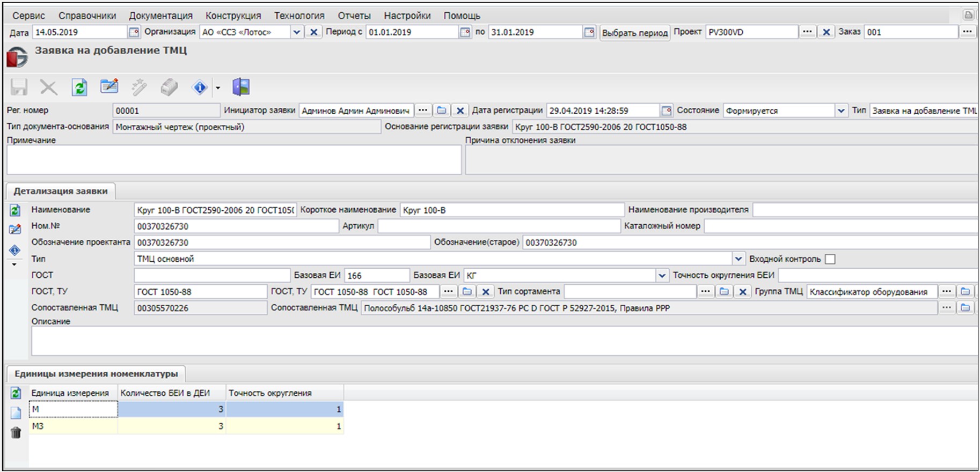Click the Выбрать период button
This screenshot has height=472, width=980.
coord(634,33)
